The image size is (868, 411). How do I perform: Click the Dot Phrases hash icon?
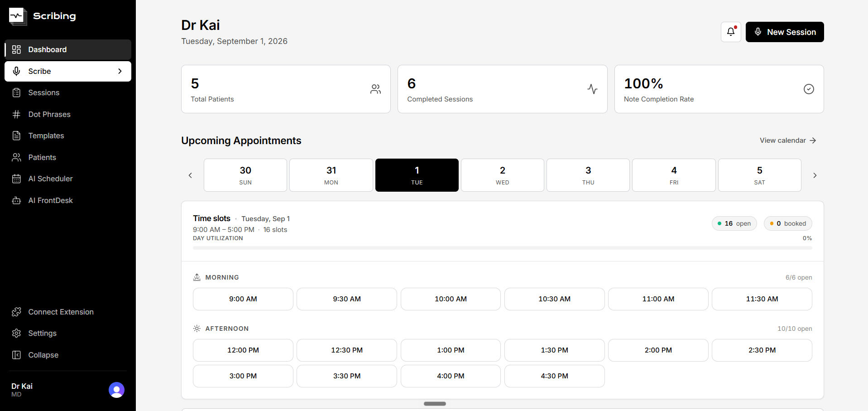(16, 114)
